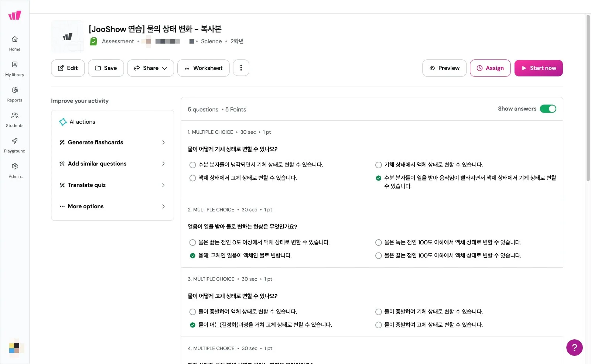Select answer '용해: 고체인 얼음이 액체인 물로 변합니다'

point(240,255)
